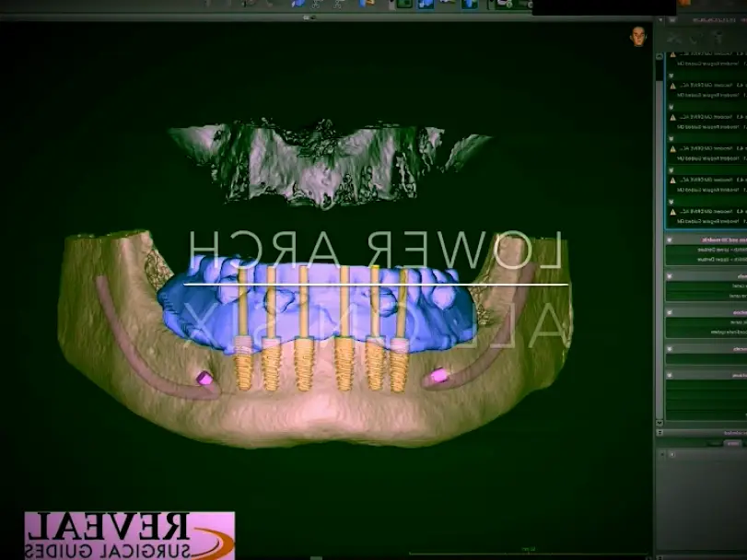747x560 pixels.
Task: Click the warning icon on the fourth implant entry
Action: point(672,149)
